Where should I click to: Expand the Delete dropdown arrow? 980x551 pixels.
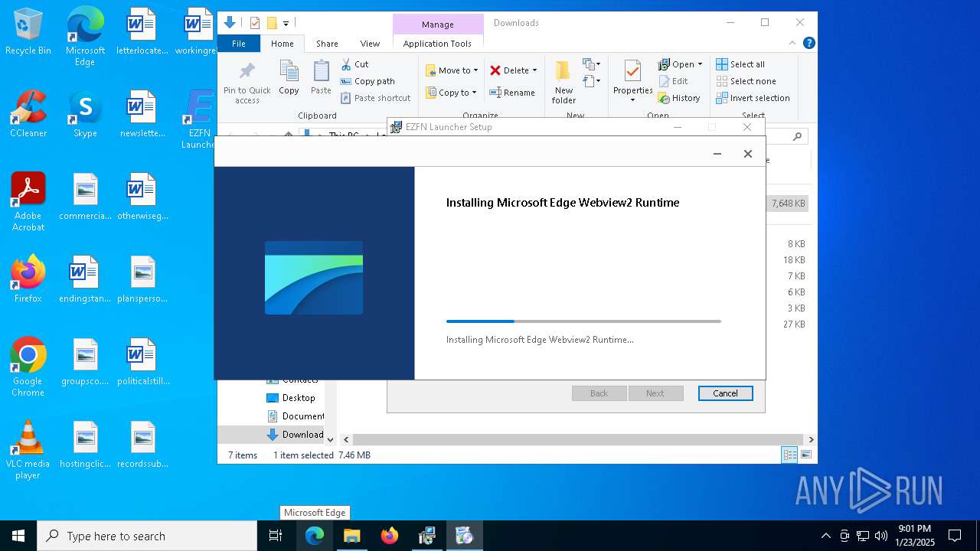coord(534,70)
